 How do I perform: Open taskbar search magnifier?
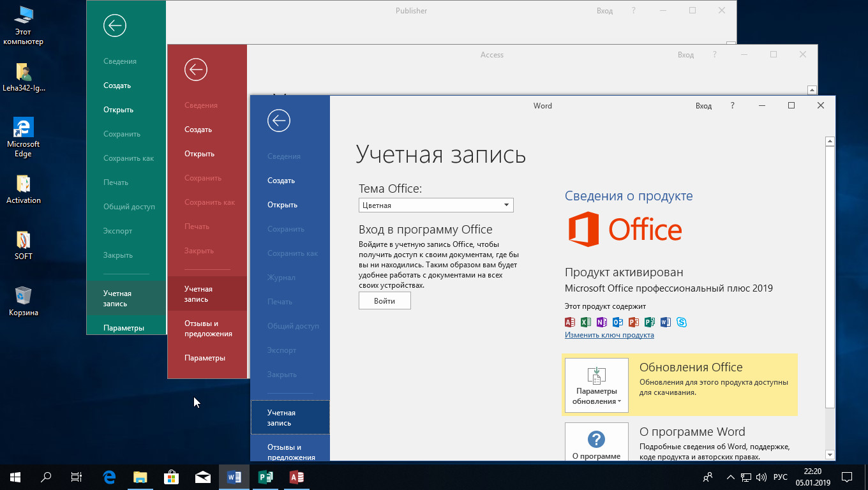(46, 477)
